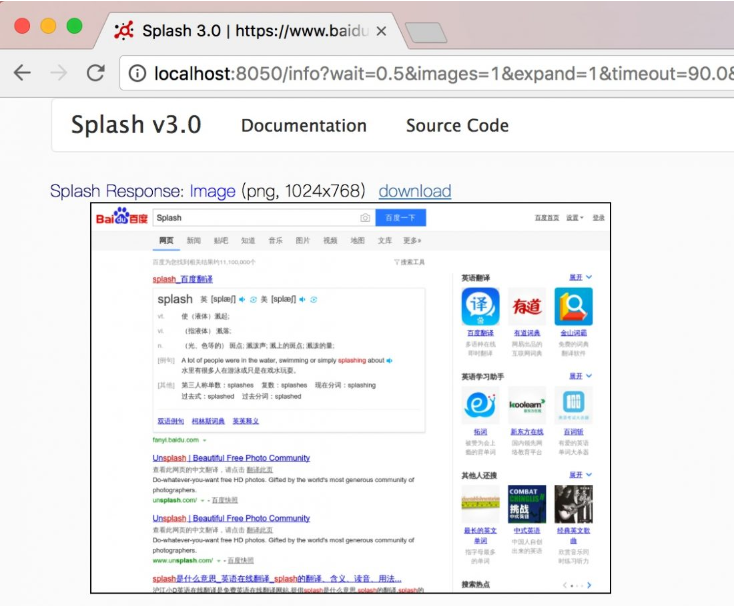Play the example sentence audio icon
Viewport: 735px width, 606px height.
389,360
